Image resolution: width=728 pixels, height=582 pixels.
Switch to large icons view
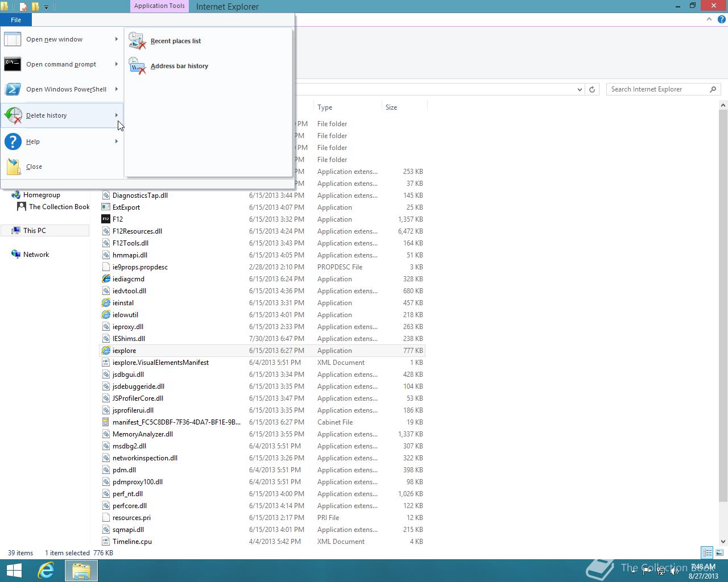point(719,552)
